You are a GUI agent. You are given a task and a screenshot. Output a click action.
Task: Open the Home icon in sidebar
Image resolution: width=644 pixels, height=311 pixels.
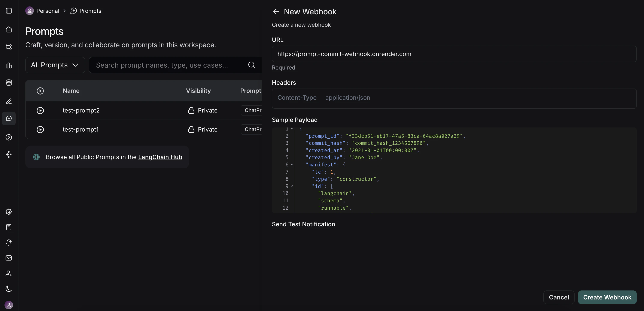[x=9, y=29]
